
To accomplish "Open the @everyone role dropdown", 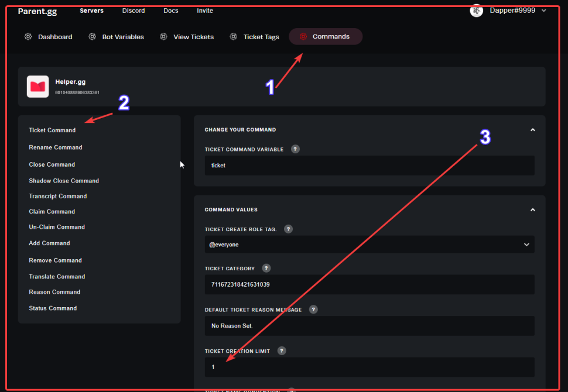I will (x=369, y=245).
